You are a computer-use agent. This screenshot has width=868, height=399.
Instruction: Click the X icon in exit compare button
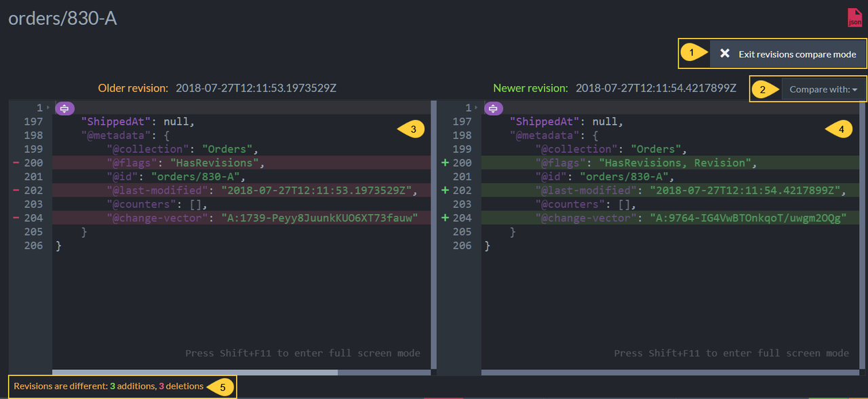pyautogui.click(x=724, y=54)
